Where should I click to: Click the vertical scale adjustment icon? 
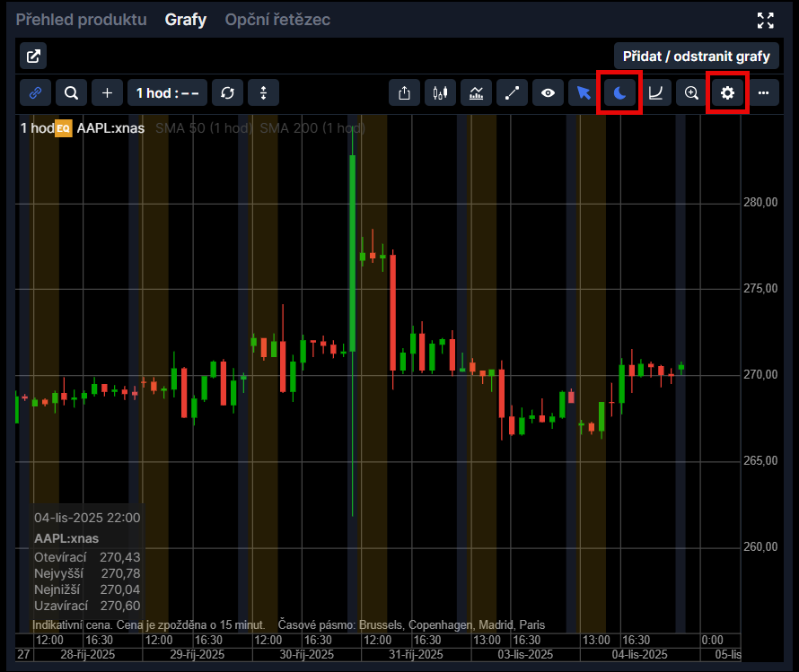coord(263,92)
